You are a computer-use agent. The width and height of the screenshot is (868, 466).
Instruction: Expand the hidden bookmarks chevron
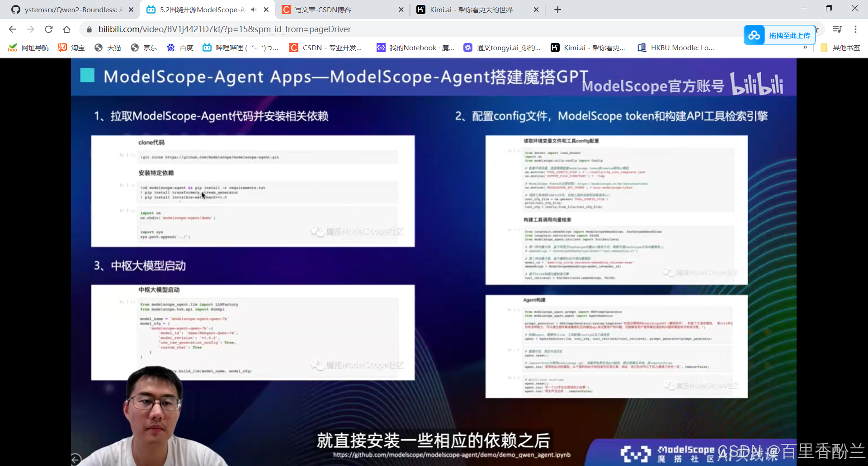(x=805, y=48)
